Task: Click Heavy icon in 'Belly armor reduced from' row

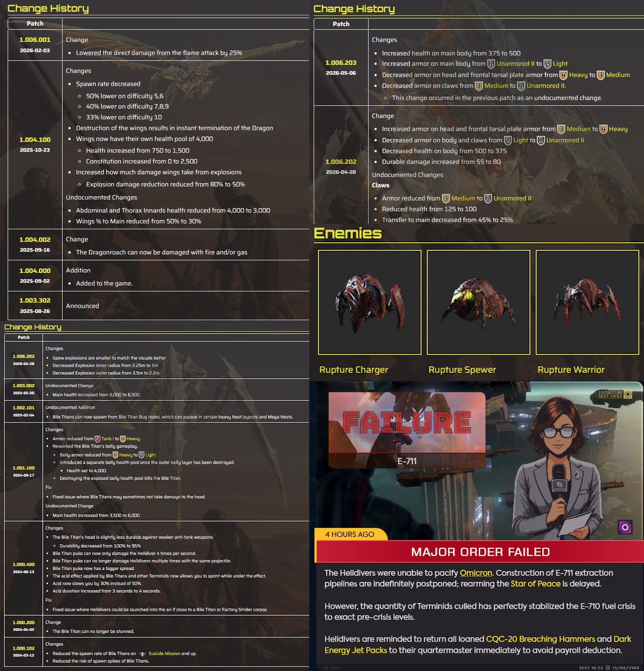Action: [115, 455]
